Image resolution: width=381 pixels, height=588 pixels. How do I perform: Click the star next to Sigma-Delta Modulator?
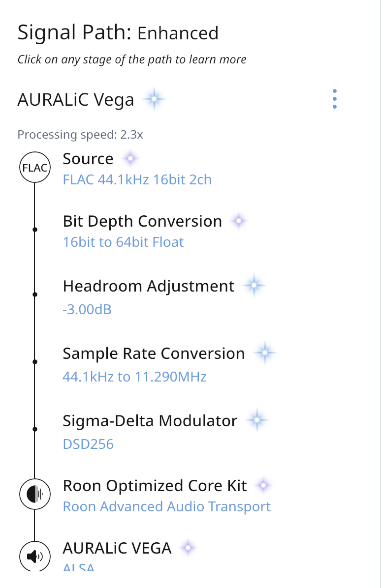coord(256,420)
